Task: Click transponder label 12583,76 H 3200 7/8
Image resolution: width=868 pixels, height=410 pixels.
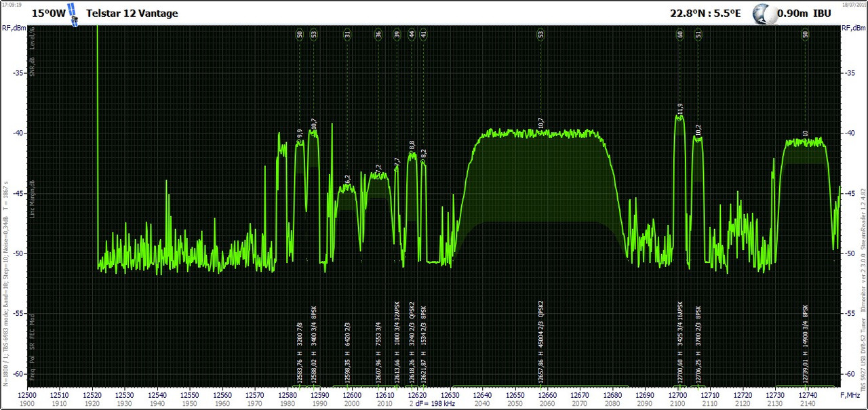Action: (x=300, y=353)
